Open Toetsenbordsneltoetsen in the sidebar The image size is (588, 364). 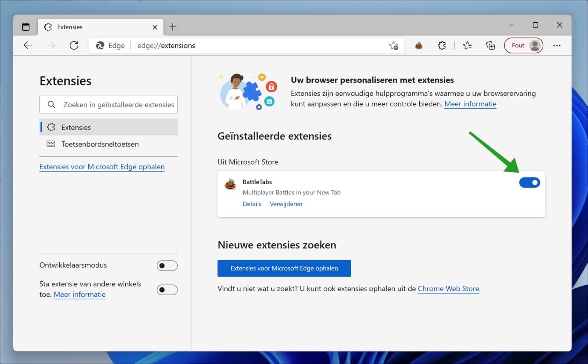(100, 144)
